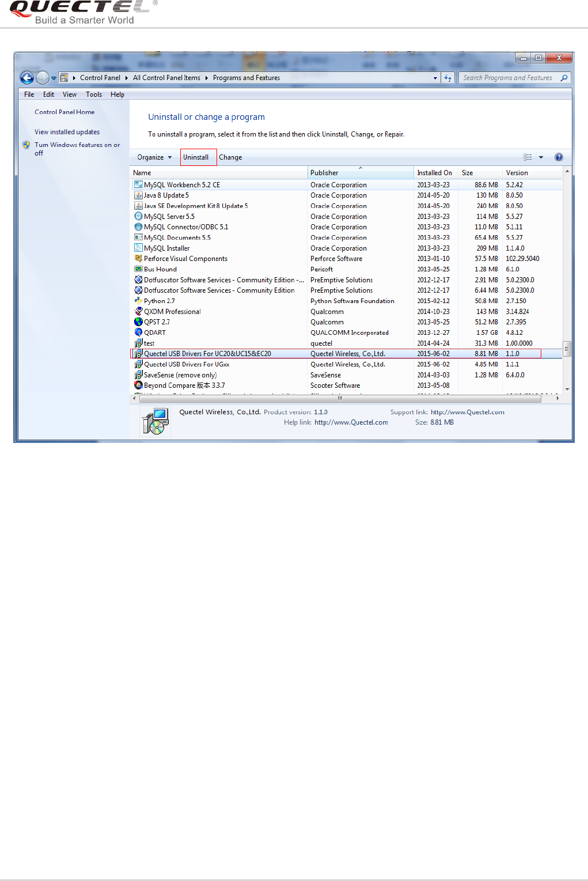This screenshot has height=881, width=588.
Task: Click the change view icon in toolbar
Action: pyautogui.click(x=528, y=157)
